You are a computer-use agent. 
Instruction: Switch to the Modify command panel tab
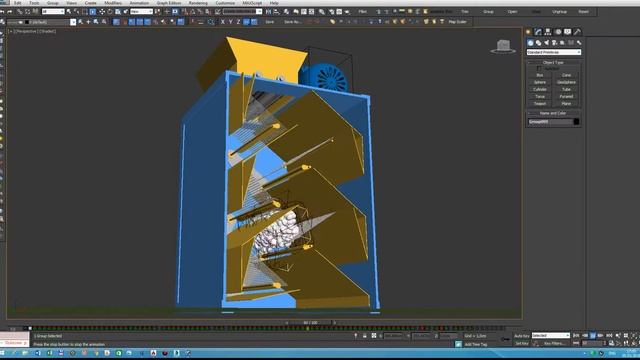click(538, 32)
